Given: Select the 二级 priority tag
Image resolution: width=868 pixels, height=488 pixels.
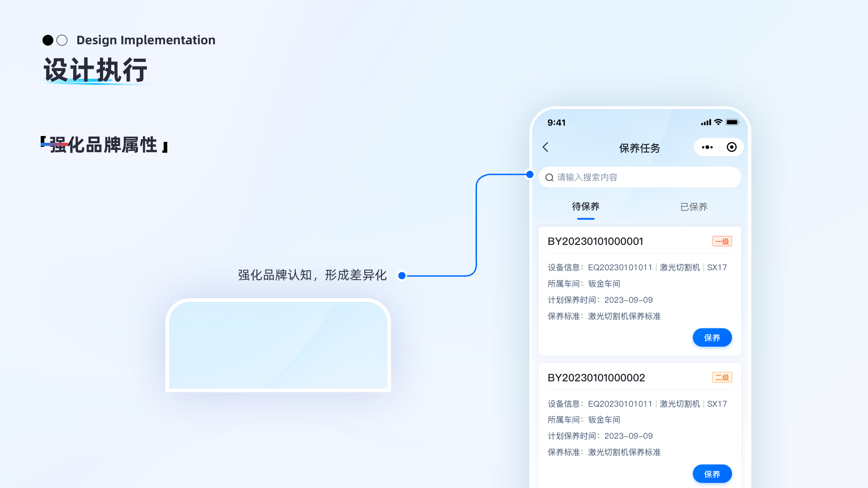Looking at the screenshot, I should click(722, 377).
